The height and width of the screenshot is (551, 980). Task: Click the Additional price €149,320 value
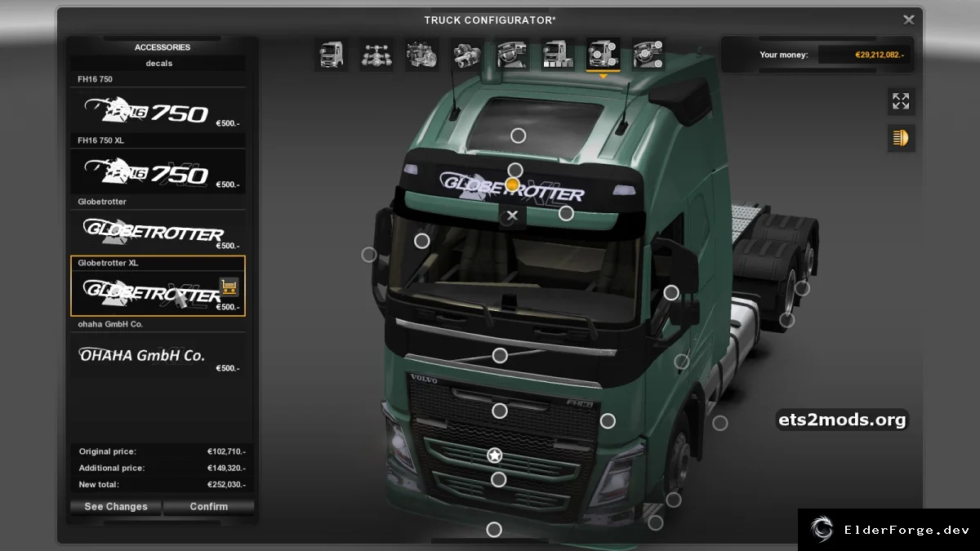tap(226, 469)
